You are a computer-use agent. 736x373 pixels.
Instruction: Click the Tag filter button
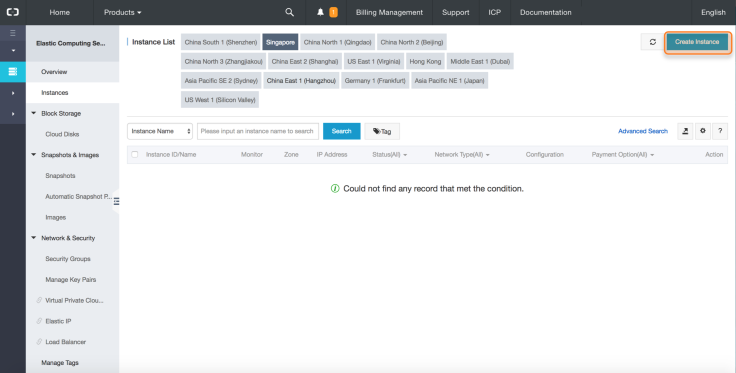tap(382, 131)
